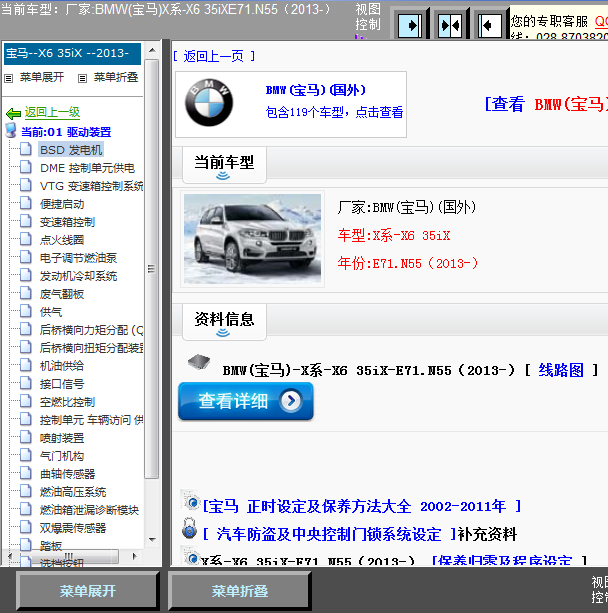This screenshot has height=613, width=608.
Task: Click 菜单展开 text in sidebar header
Action: click(42, 77)
